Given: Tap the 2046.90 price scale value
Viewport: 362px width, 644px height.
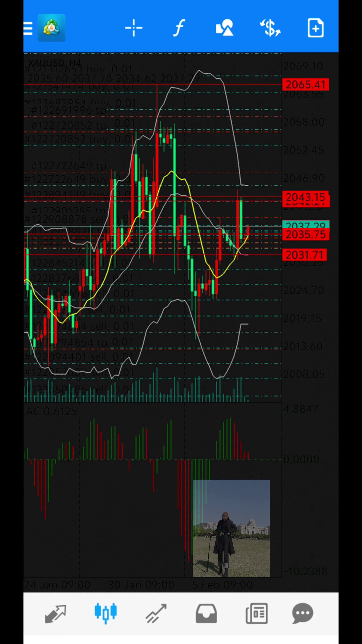Looking at the screenshot, I should (x=304, y=178).
